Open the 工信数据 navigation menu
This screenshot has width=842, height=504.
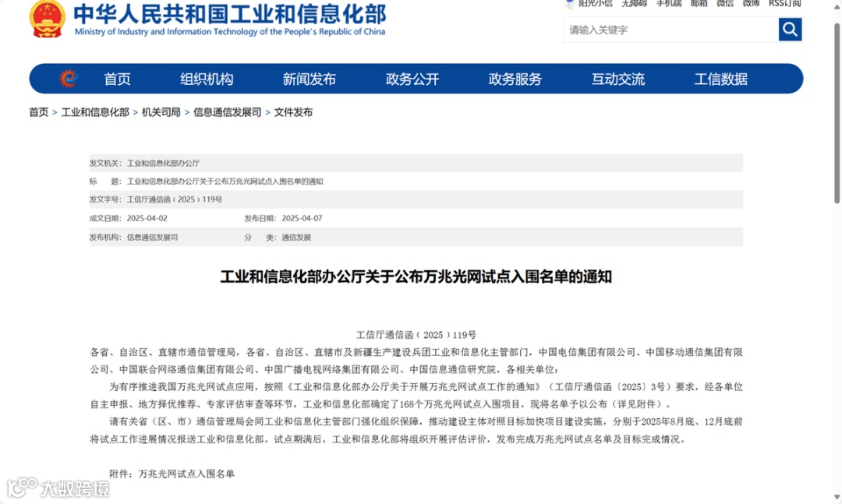[720, 79]
